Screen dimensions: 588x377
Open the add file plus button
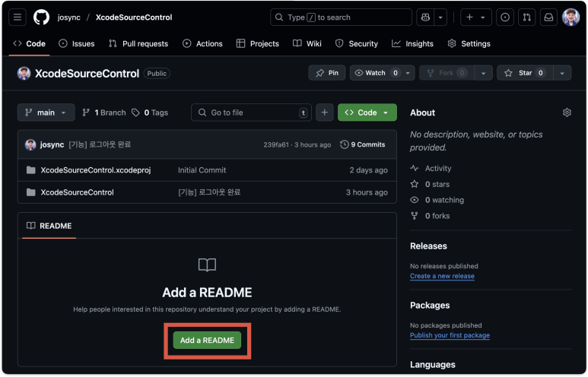pos(324,112)
